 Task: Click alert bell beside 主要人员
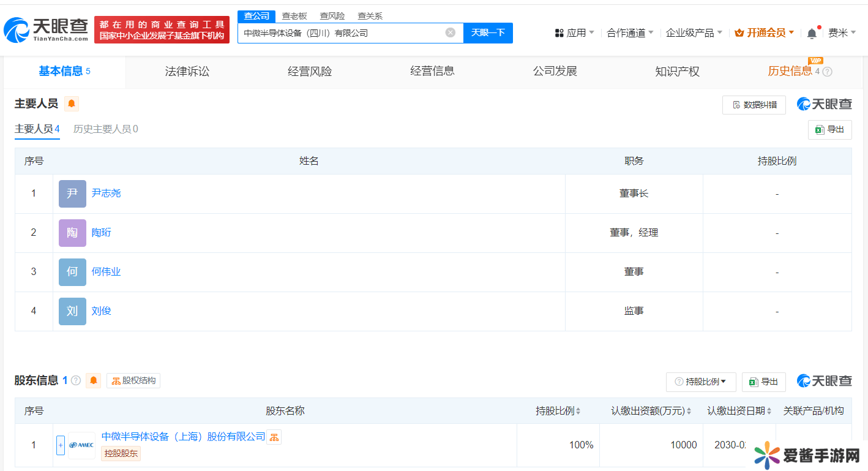point(72,104)
